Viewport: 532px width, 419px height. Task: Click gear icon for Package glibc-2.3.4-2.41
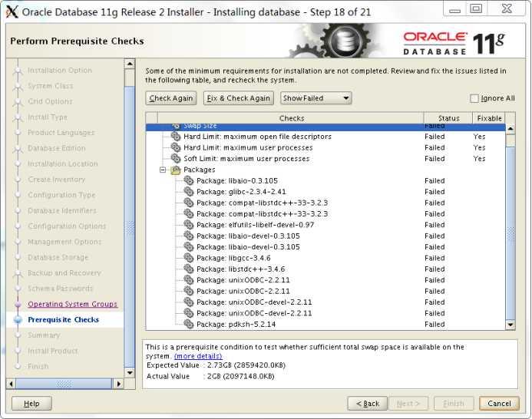pyautogui.click(x=189, y=192)
